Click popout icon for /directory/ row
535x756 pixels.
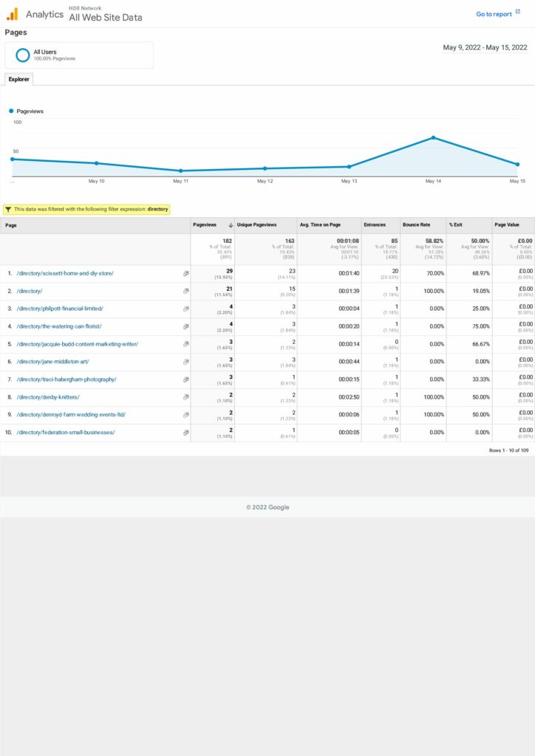coord(186,291)
